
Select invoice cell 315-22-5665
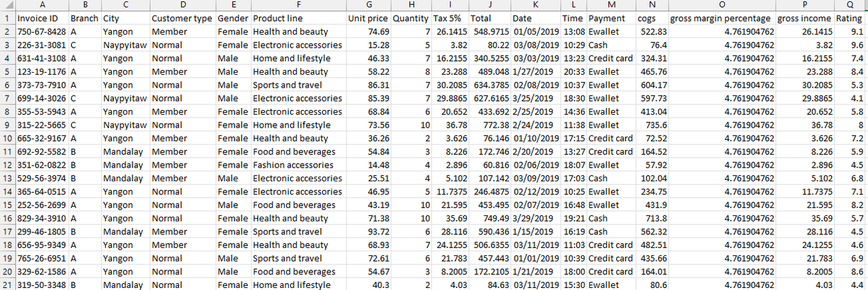tap(41, 125)
